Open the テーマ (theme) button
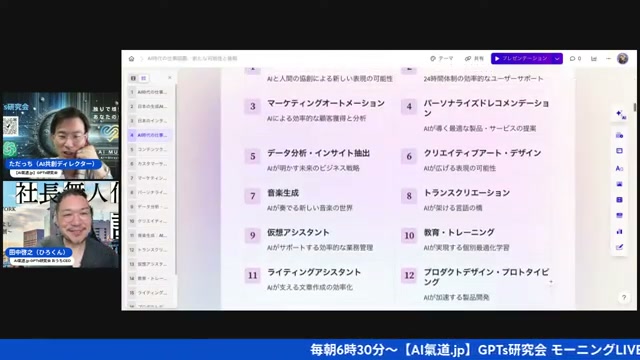This screenshot has height=360, width=640. coord(442,59)
